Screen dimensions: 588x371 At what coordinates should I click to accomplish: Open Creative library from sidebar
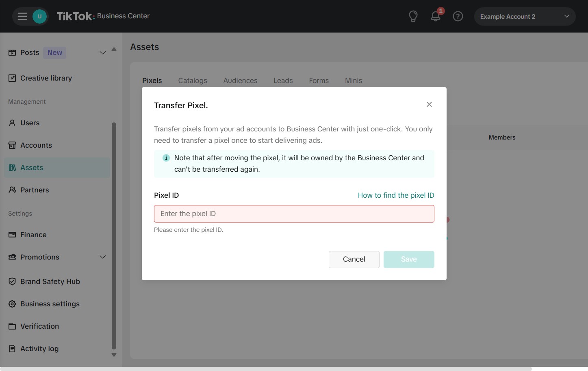coord(46,78)
